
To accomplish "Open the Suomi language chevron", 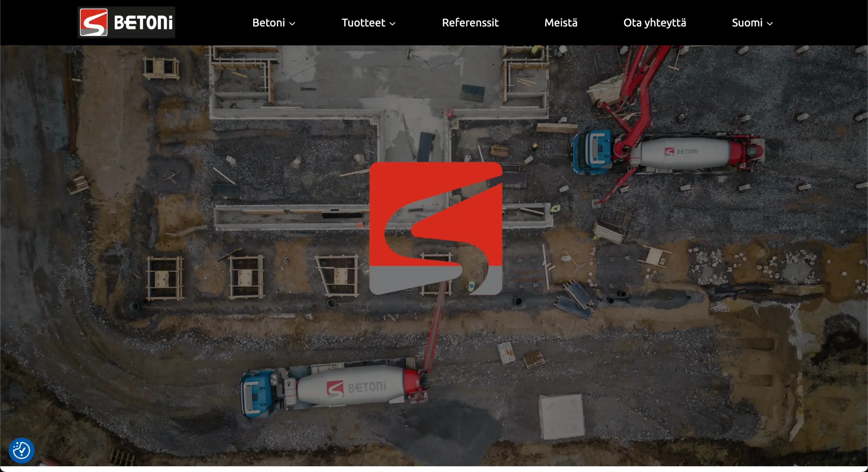I will 770,23.
